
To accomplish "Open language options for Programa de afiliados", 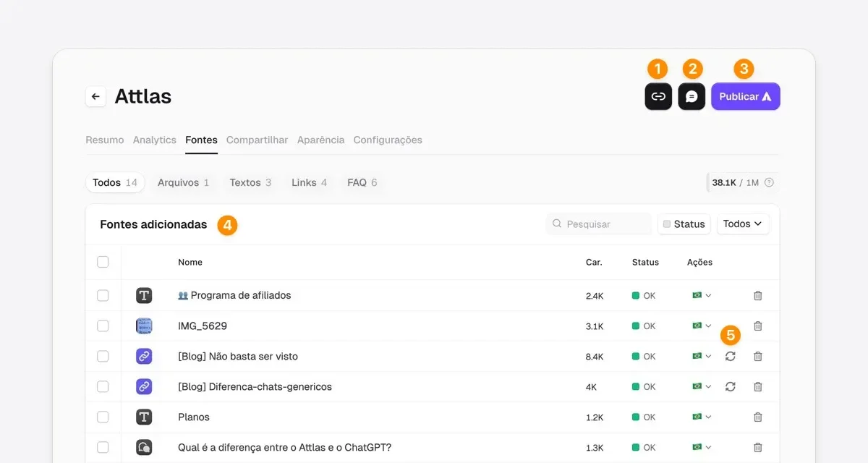I will [707, 295].
